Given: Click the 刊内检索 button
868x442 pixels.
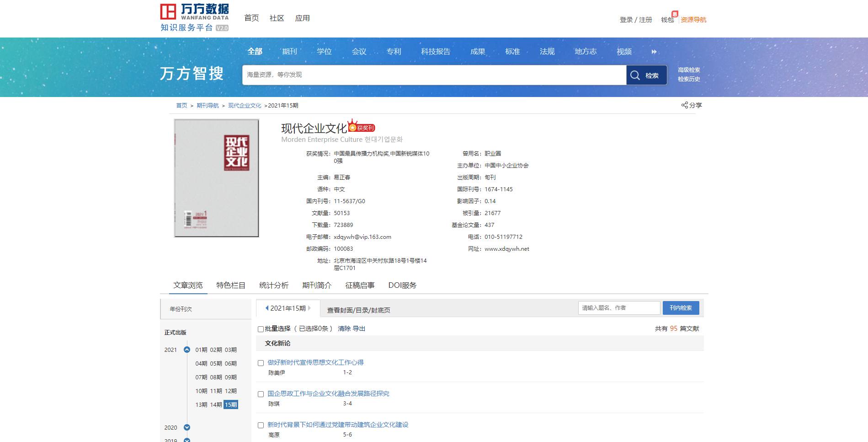Looking at the screenshot, I should click(x=681, y=308).
